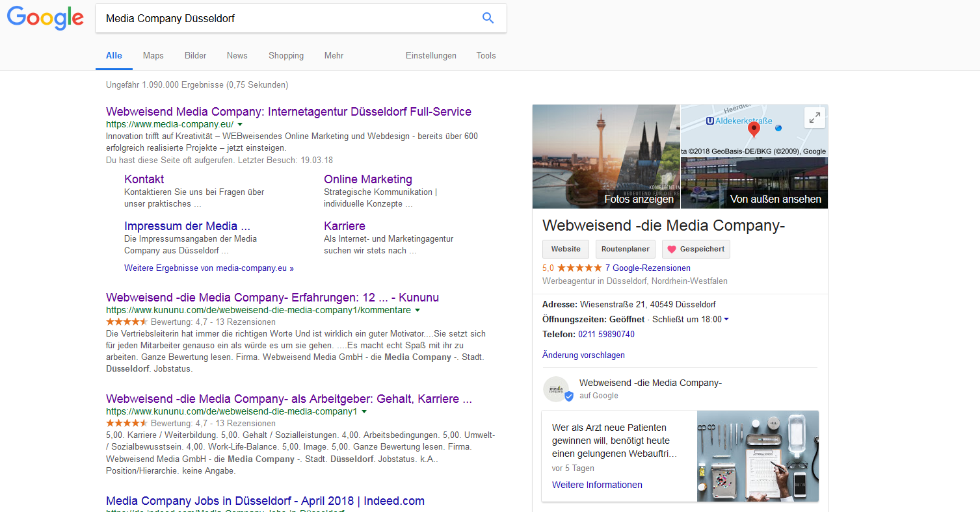The height and width of the screenshot is (512, 980).
Task: Click the Webweisend profile logo avatar
Action: pos(556,389)
